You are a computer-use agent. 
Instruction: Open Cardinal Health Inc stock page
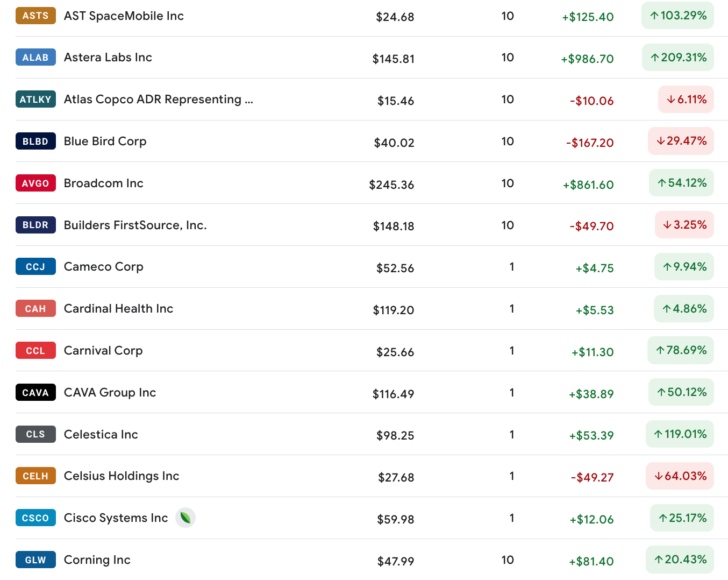point(118,308)
